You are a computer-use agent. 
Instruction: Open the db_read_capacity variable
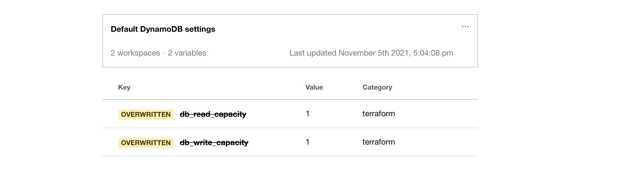(214, 114)
